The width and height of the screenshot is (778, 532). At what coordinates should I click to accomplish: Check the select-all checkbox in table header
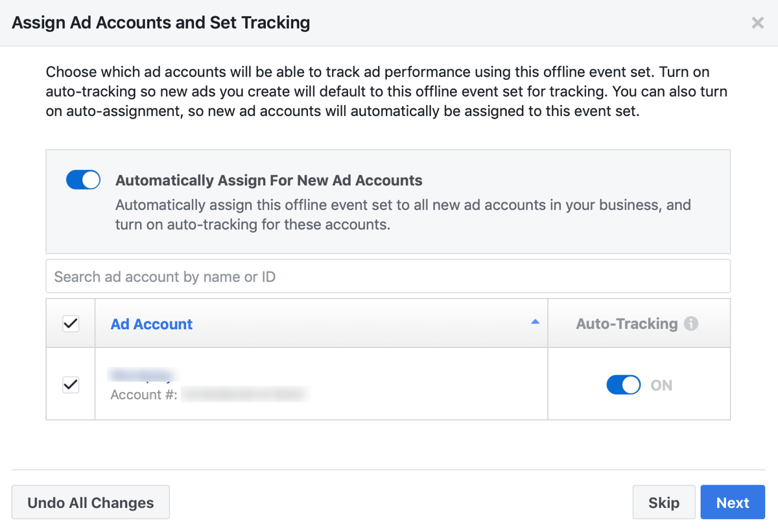71,323
